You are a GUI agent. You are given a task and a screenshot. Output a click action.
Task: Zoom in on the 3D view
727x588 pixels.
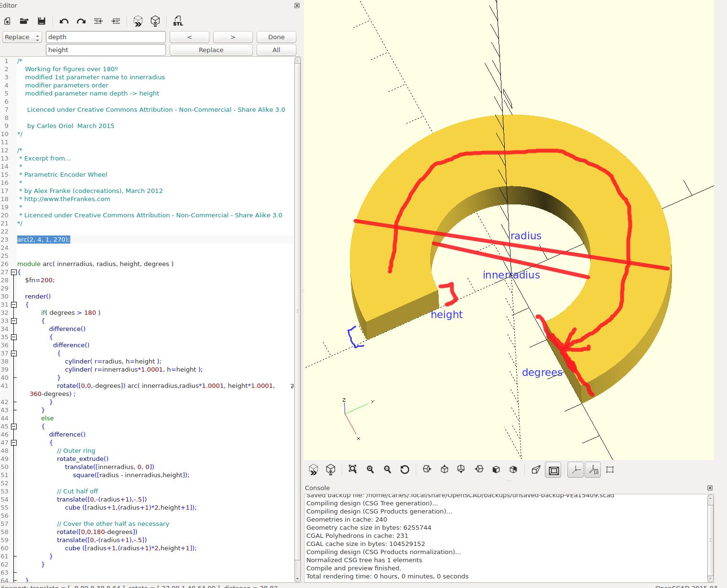click(x=370, y=470)
